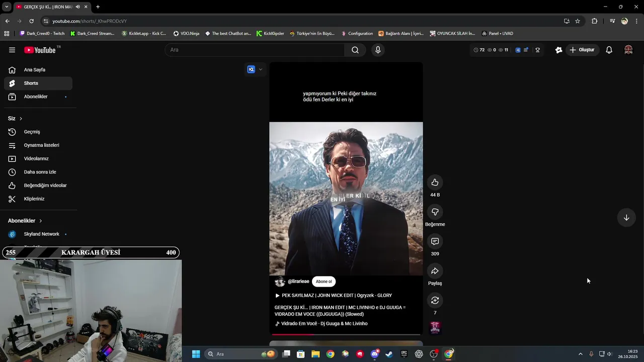Image resolution: width=644 pixels, height=362 pixels.
Task: Open Epic Games launcher from taskbar
Action: click(x=404, y=354)
